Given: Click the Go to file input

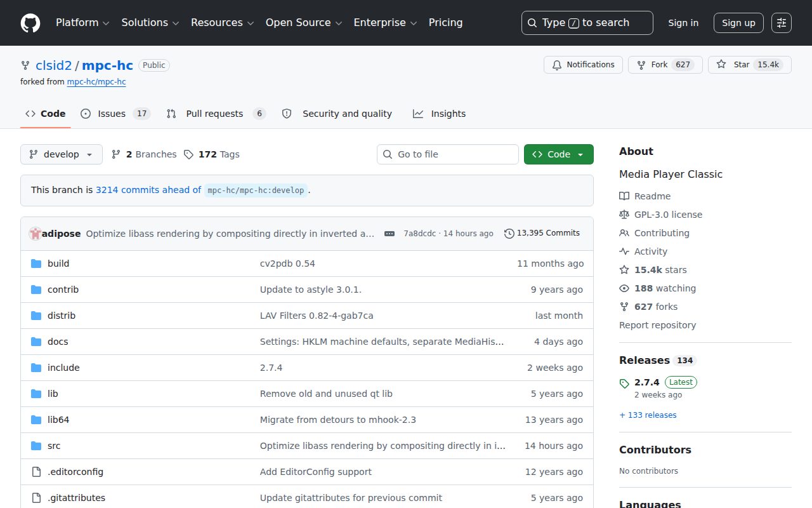Looking at the screenshot, I should [x=448, y=154].
